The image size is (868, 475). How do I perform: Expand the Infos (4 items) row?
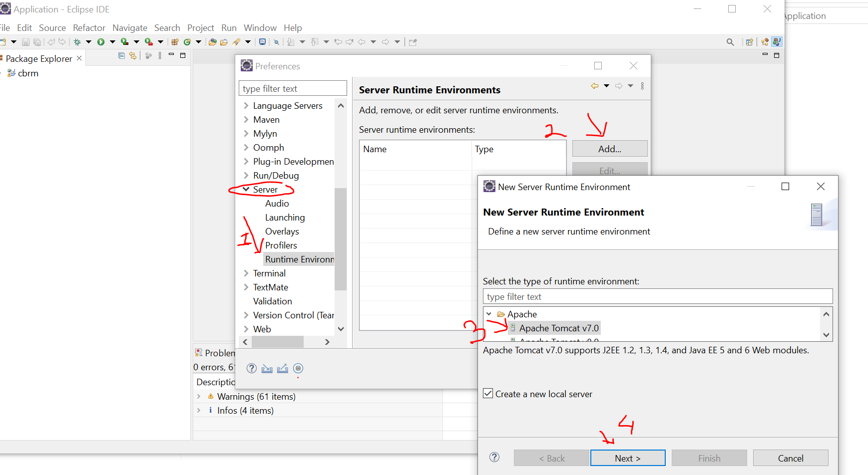pyautogui.click(x=199, y=410)
